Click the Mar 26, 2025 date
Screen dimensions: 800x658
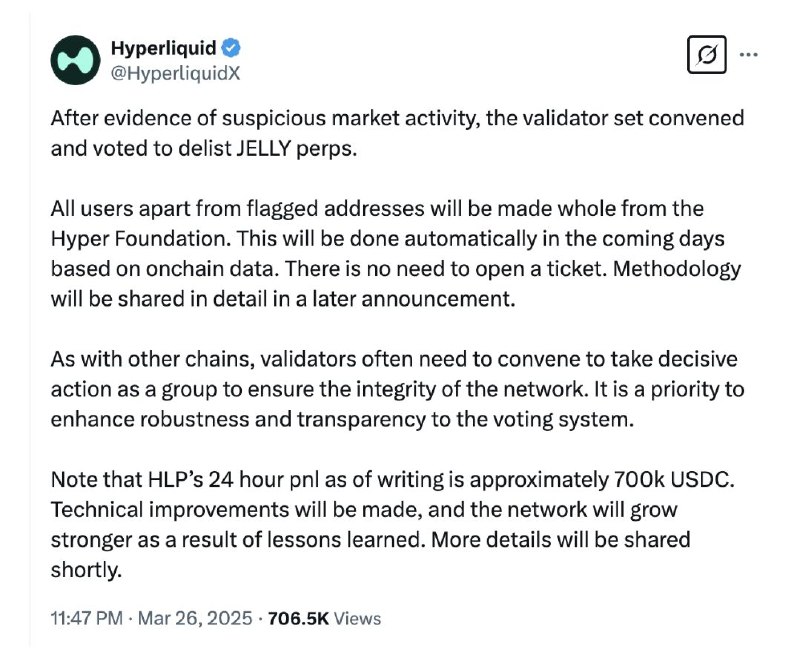[195, 618]
